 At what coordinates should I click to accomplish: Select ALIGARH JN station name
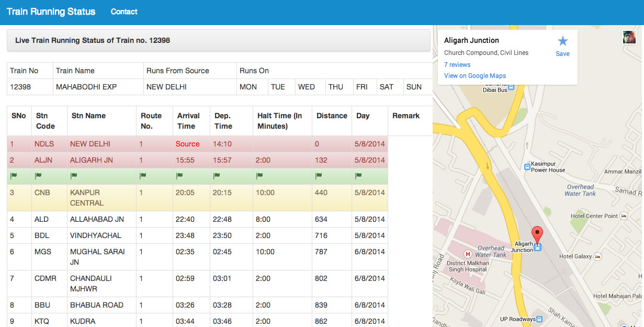click(x=92, y=160)
